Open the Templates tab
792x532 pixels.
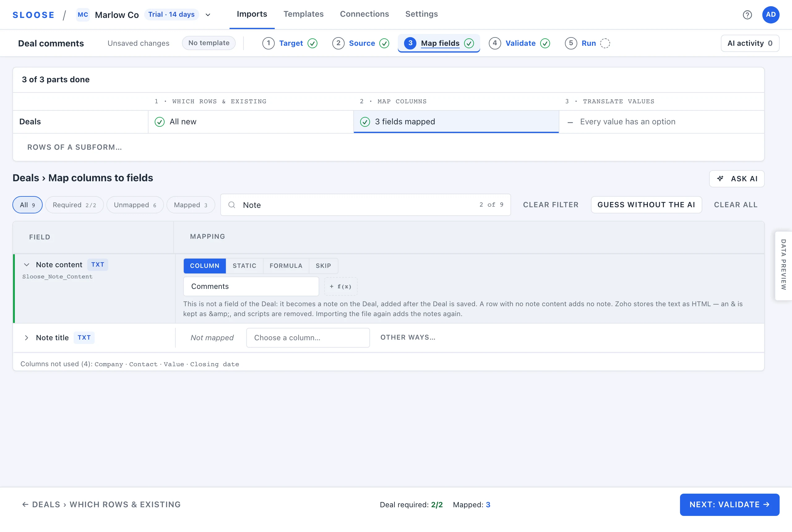303,14
